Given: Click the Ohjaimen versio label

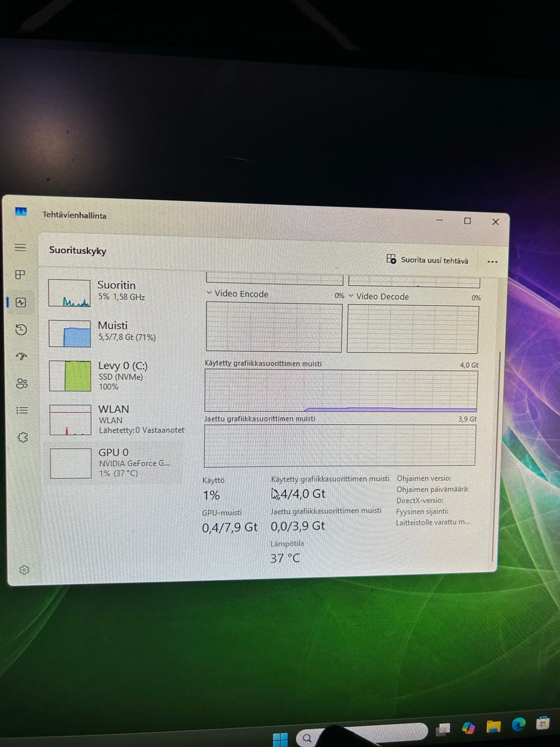Looking at the screenshot, I should coord(424,478).
